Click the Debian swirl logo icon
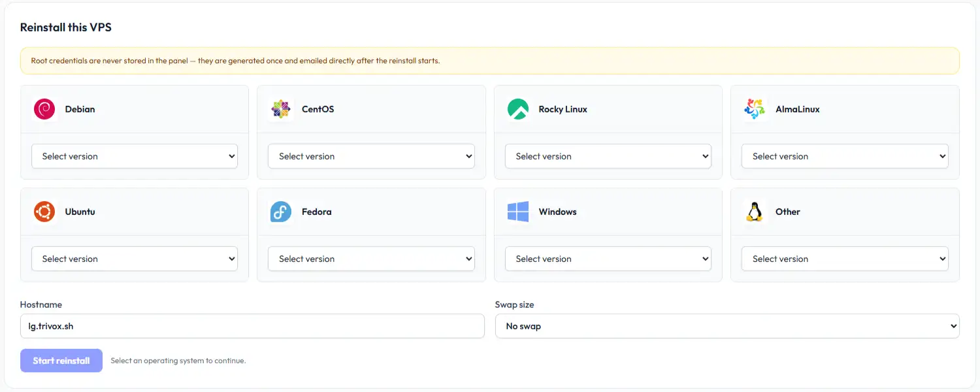The width and height of the screenshot is (980, 392). pos(44,109)
